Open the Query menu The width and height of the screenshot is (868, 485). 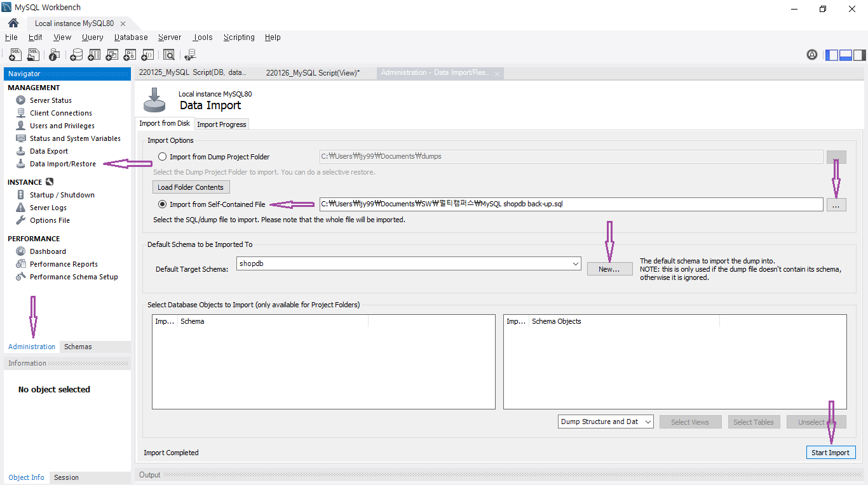(93, 37)
